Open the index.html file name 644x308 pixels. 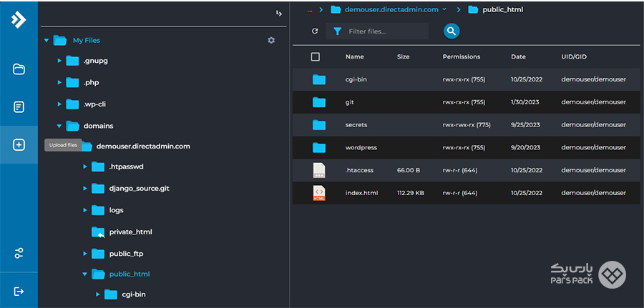(361, 193)
